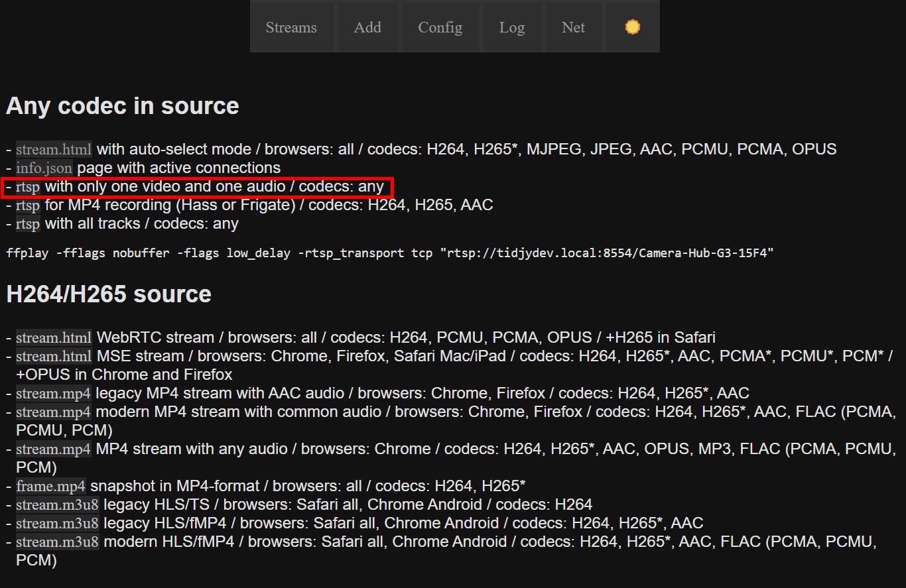906x588 pixels.
Task: Click the 'H264/H265 source' heading
Action: point(109,294)
